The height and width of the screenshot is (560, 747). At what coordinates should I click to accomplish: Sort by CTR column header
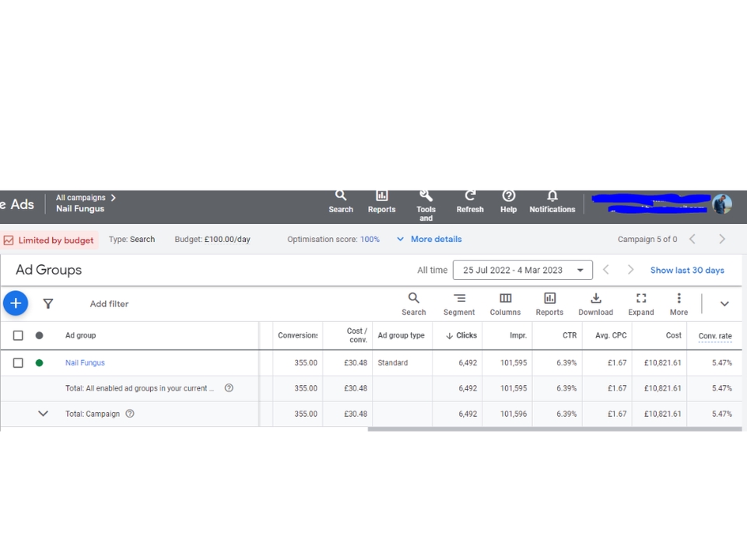570,335
